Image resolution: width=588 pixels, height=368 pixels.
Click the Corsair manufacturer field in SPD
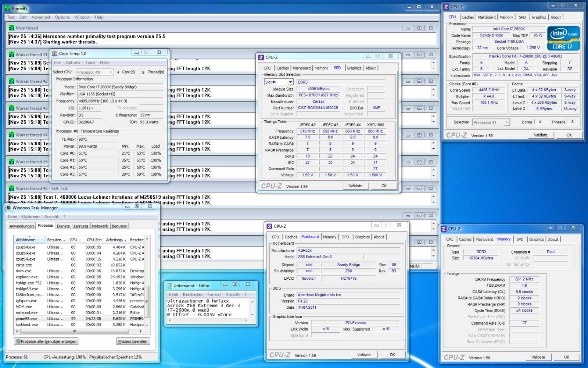pyautogui.click(x=318, y=102)
